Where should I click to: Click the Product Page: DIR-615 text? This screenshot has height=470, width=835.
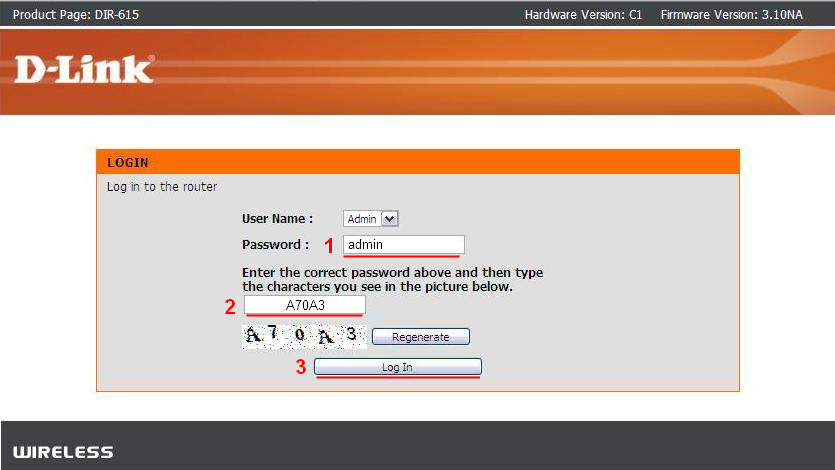click(x=76, y=15)
